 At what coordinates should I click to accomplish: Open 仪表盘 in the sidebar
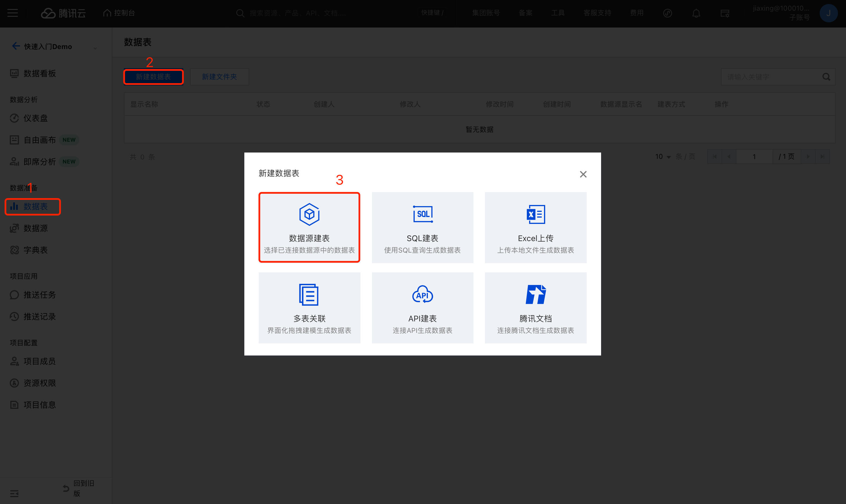click(x=29, y=118)
